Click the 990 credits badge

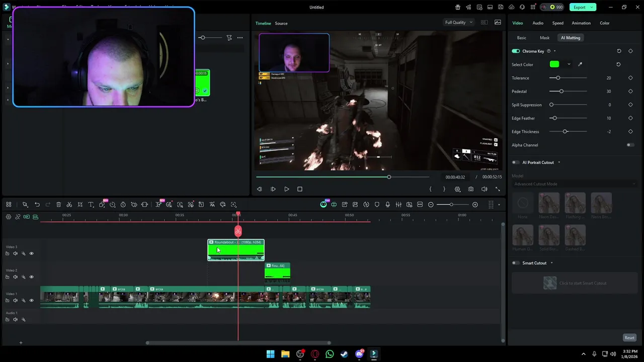tap(552, 7)
